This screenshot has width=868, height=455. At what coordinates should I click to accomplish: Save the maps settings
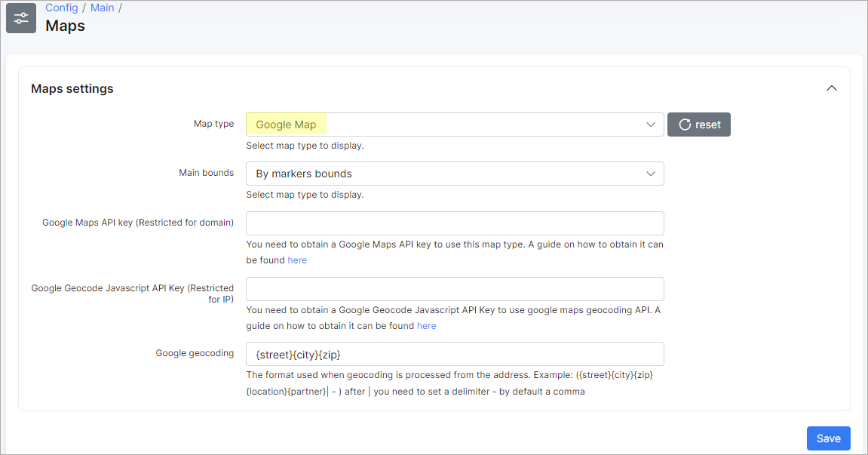point(828,438)
